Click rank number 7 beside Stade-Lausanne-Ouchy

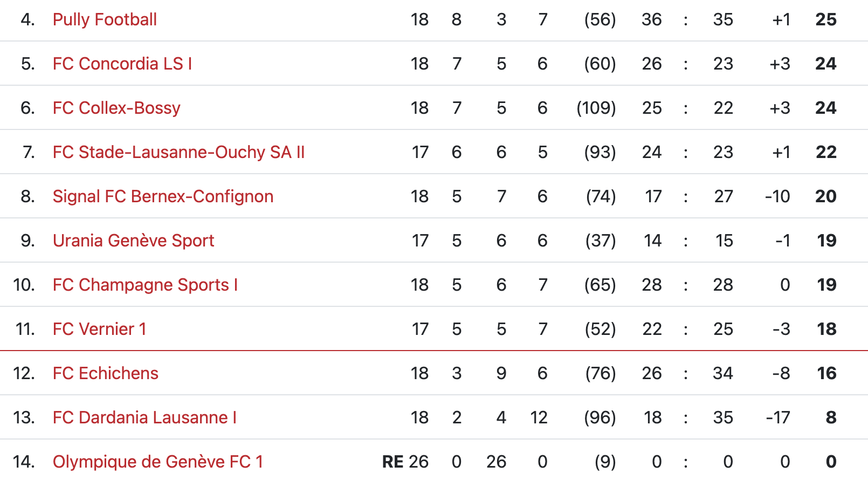coord(29,152)
